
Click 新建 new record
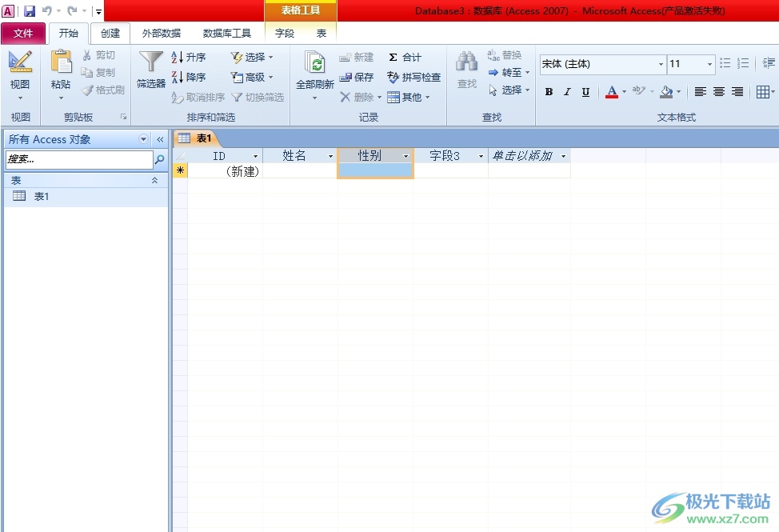(x=356, y=57)
